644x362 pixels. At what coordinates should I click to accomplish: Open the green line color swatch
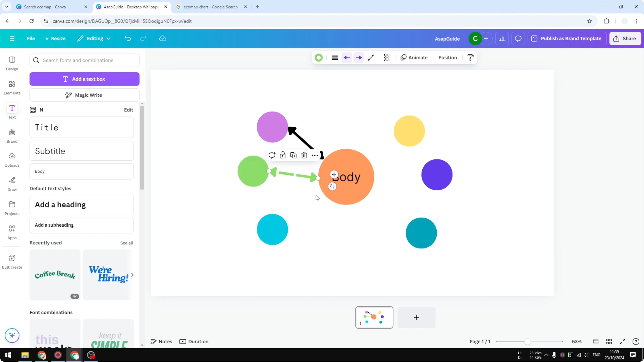(x=319, y=57)
